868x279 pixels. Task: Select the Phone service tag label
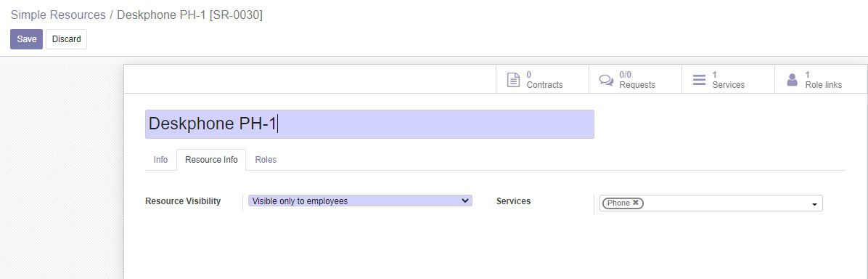click(x=618, y=203)
